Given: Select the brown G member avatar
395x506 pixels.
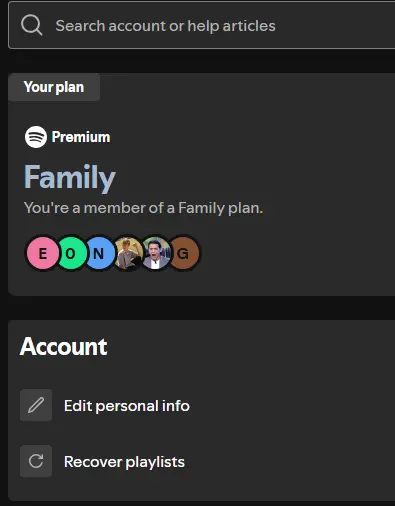Looking at the screenshot, I should pos(185,253).
